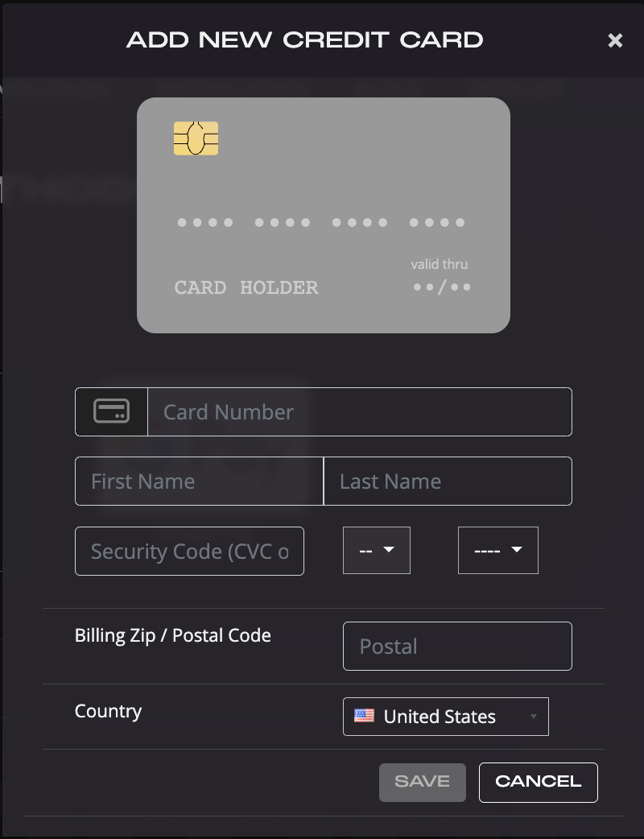Click the CARD HOLDER text on card preview
644x839 pixels.
246,287
